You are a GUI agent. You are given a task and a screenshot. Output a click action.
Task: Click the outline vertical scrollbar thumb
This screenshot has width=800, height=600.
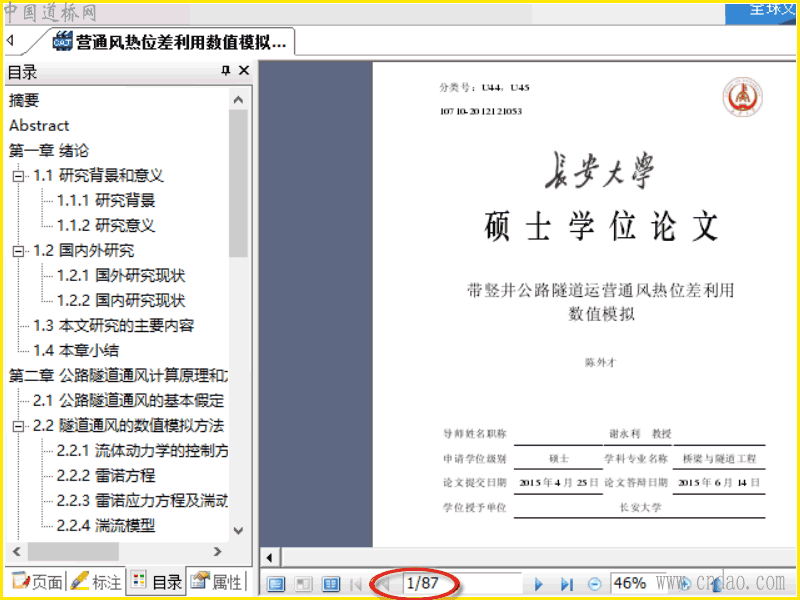click(238, 183)
